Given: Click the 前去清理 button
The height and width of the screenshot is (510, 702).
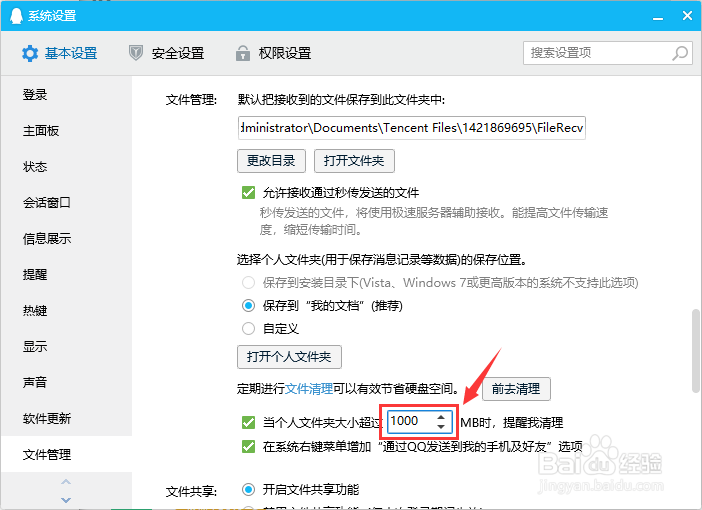Looking at the screenshot, I should 516,389.
